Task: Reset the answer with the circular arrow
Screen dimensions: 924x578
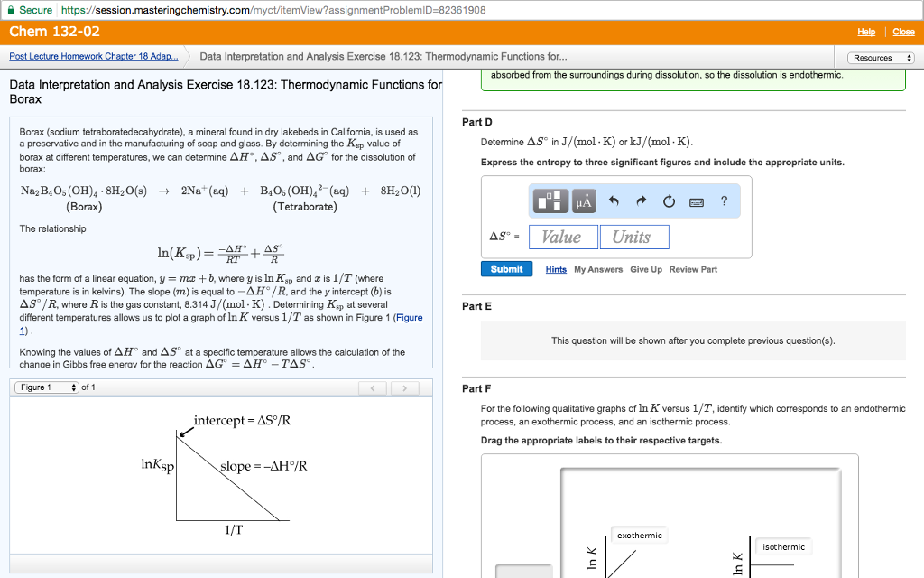Action: (668, 201)
